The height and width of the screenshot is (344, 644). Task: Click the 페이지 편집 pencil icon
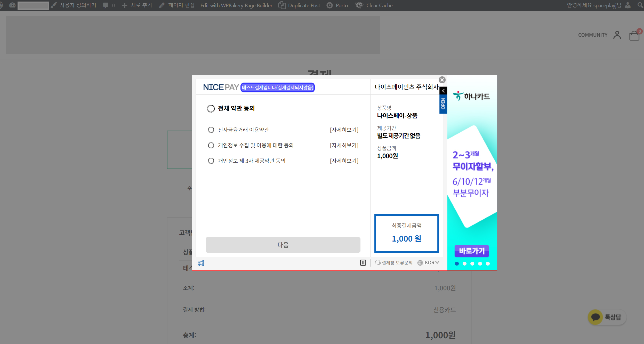[162, 5]
